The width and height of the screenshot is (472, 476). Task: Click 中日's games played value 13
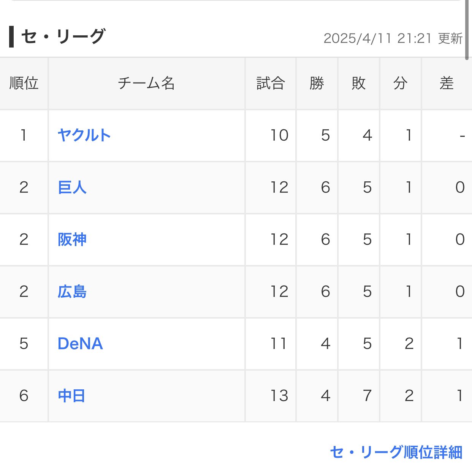click(279, 396)
